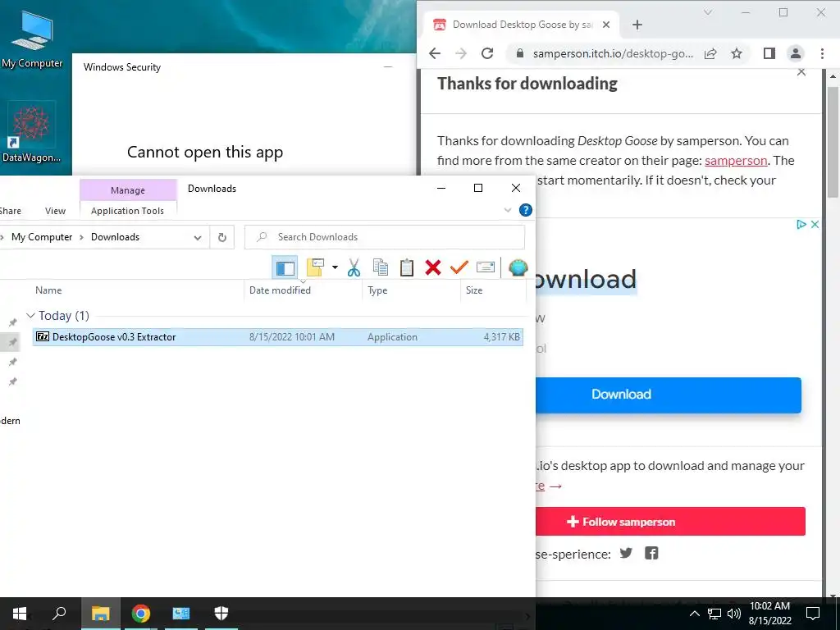Open the Share ribbon tab

click(x=10, y=211)
